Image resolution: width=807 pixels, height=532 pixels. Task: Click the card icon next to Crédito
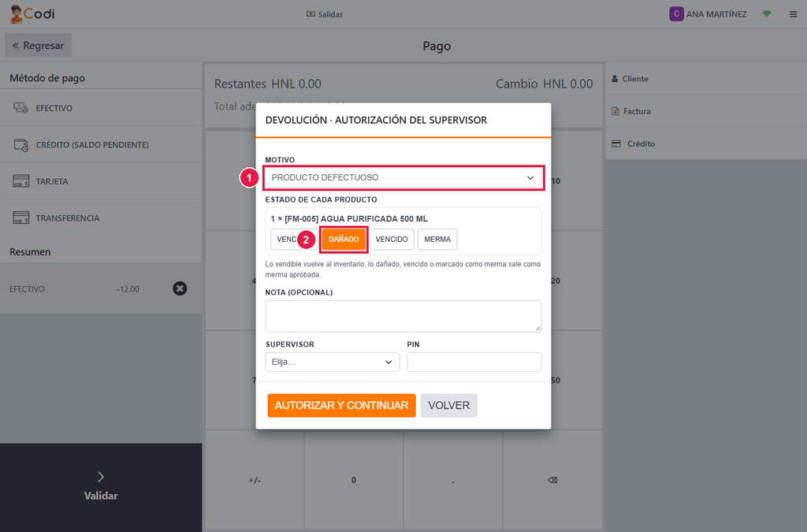point(616,143)
